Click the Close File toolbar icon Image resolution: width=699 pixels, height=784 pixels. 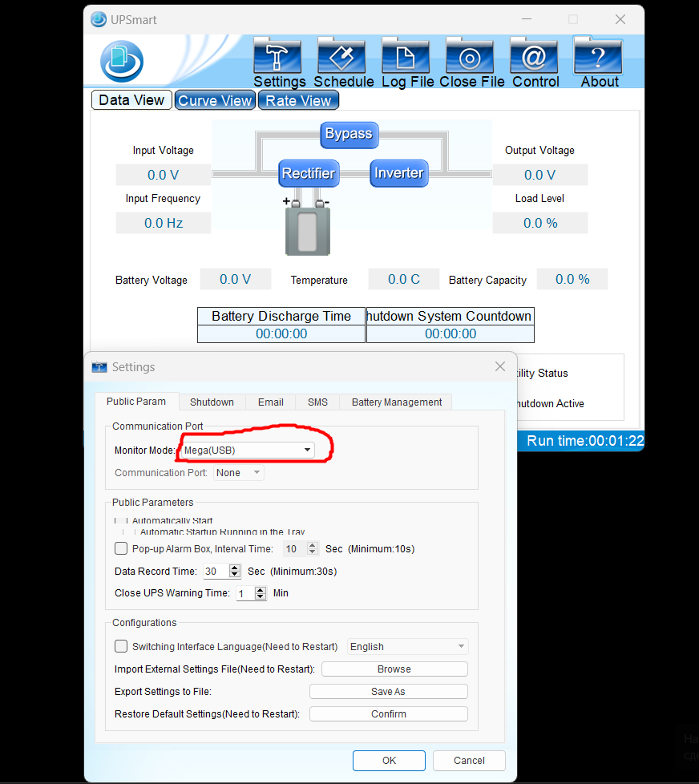[471, 59]
